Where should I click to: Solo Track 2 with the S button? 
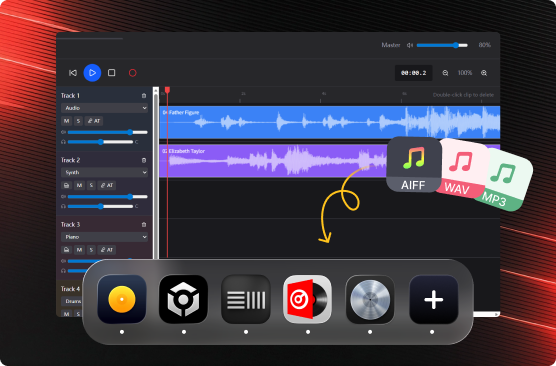click(x=91, y=185)
